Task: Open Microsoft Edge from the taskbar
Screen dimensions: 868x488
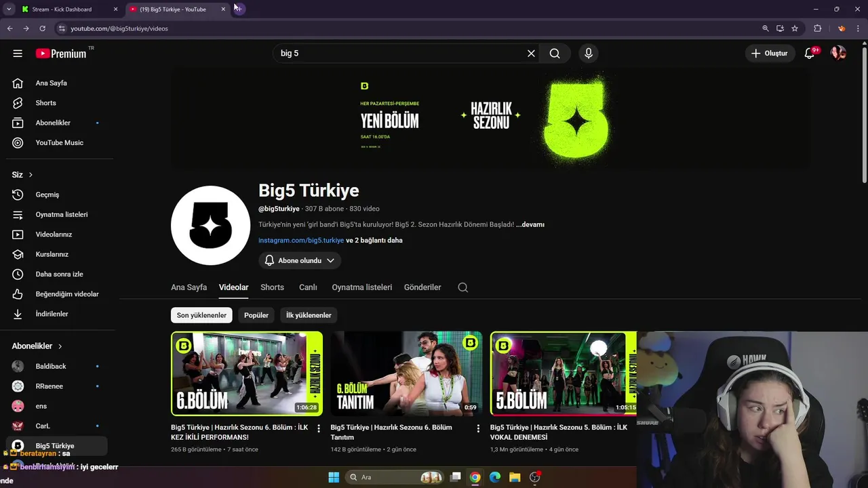Action: click(494, 477)
